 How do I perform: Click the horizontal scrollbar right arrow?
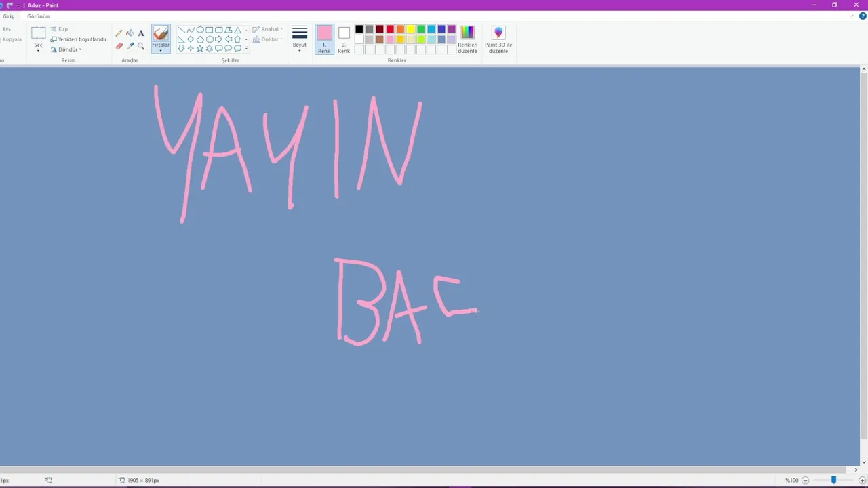click(x=856, y=470)
